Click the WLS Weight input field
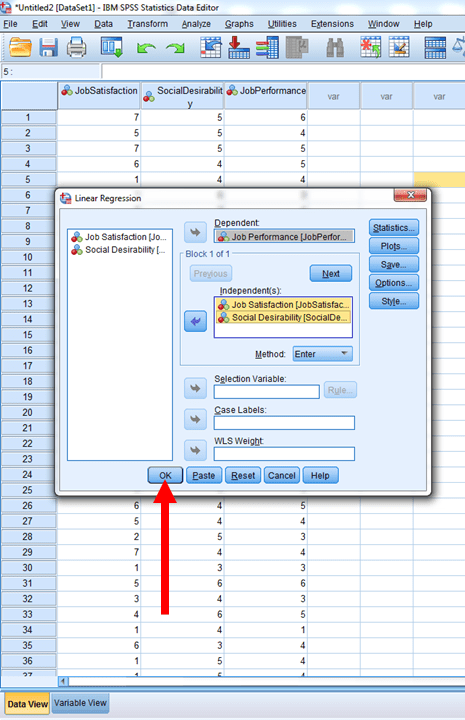The image size is (465, 720). click(x=284, y=454)
